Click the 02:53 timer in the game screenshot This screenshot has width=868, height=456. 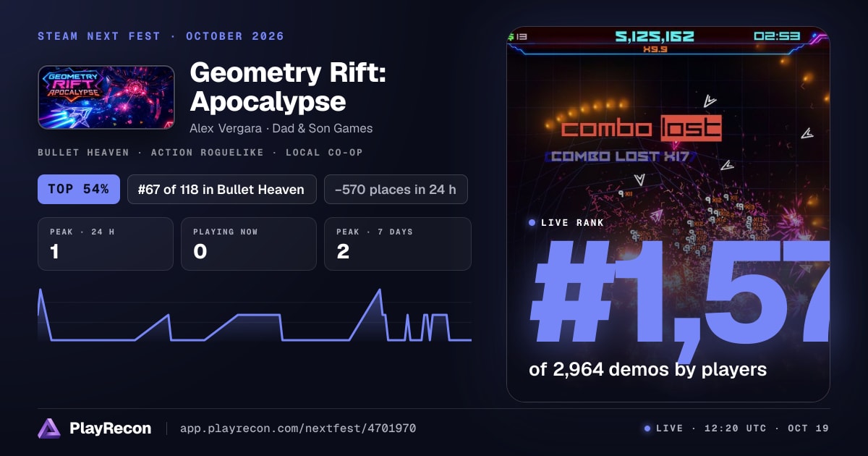click(x=776, y=36)
